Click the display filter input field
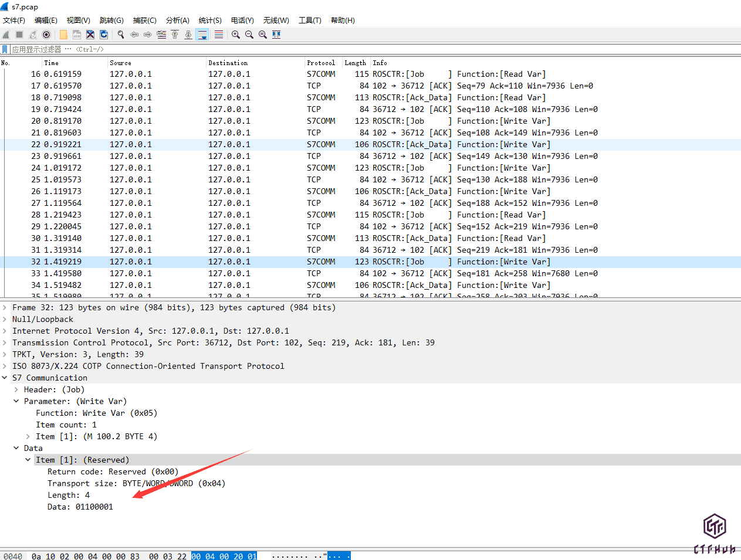 pos(352,49)
